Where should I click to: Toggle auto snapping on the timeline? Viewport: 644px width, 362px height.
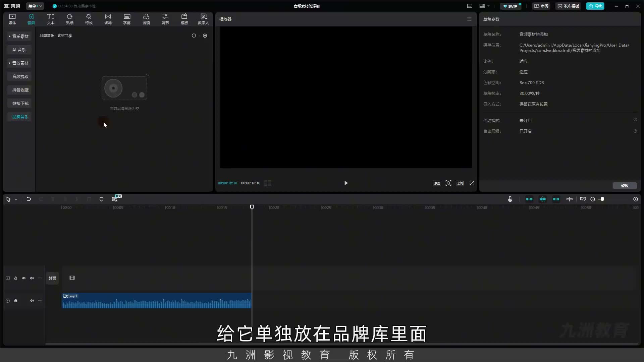543,199
